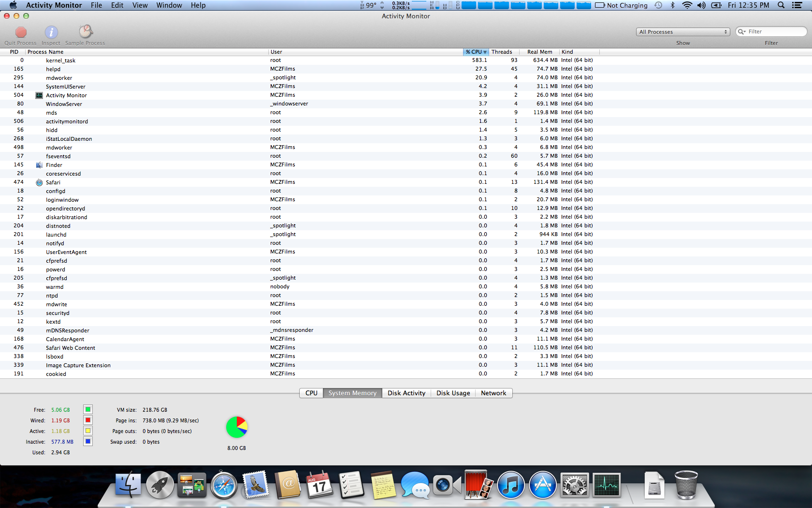Open Reminders from the Dock
812x508 pixels.
click(351, 485)
